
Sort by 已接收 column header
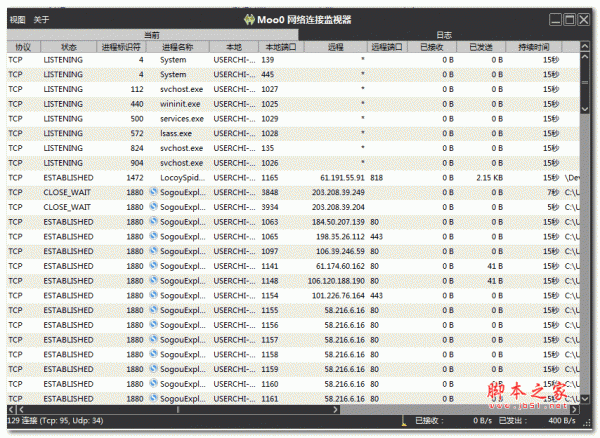click(x=432, y=47)
